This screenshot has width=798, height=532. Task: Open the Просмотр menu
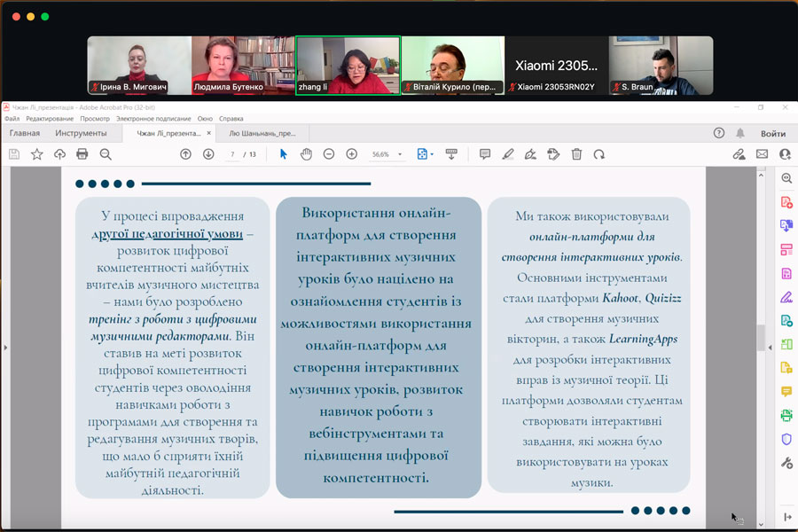click(x=95, y=119)
